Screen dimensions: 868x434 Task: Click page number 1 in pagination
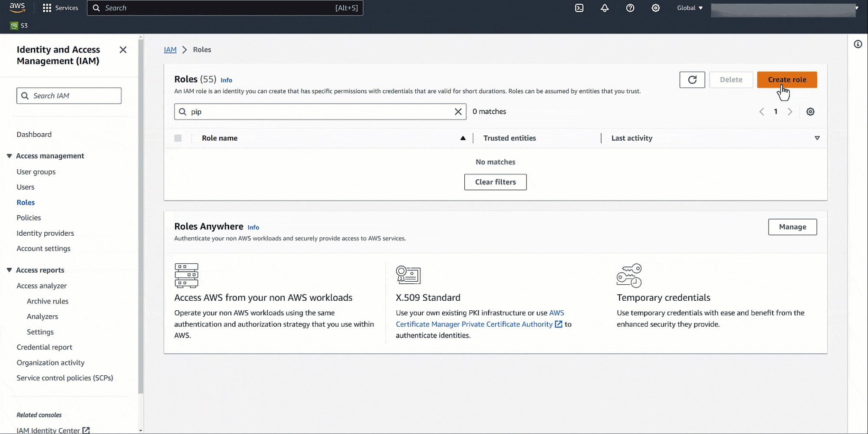pos(776,112)
